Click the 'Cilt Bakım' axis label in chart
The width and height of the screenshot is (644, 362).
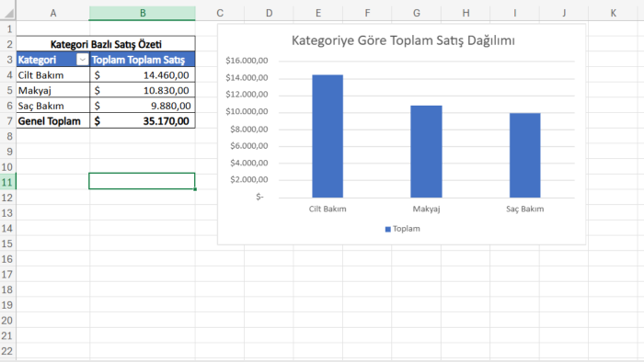click(328, 209)
